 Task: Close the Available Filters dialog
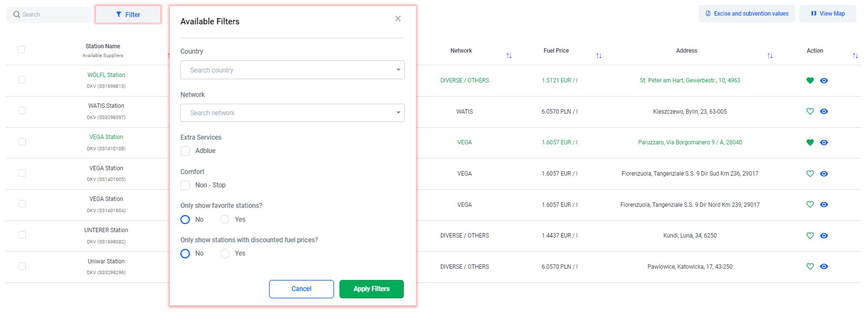coord(398,18)
